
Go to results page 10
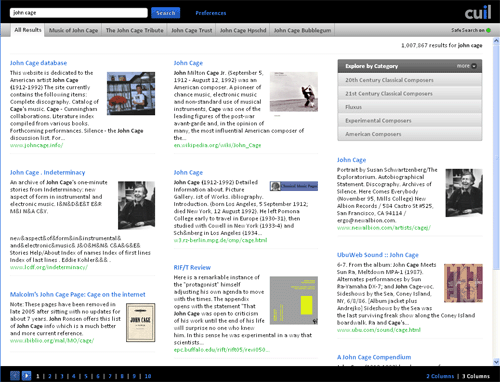pyautogui.click(x=148, y=376)
